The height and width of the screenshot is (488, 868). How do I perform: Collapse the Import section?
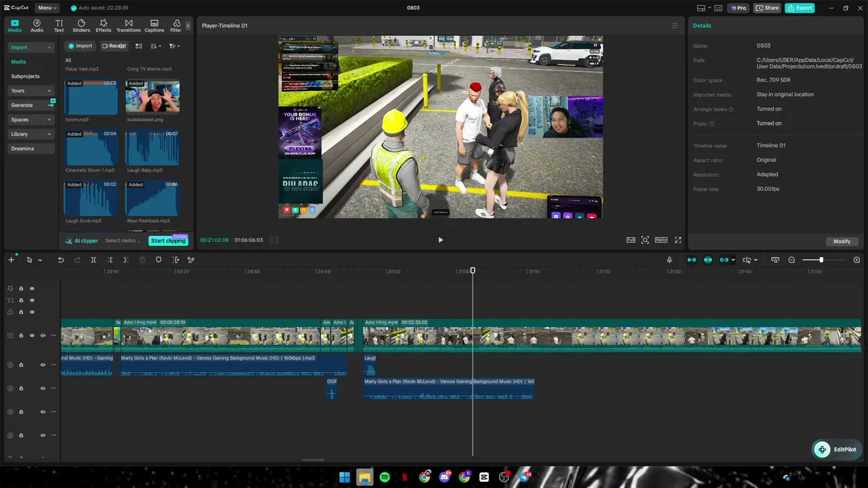(31, 47)
